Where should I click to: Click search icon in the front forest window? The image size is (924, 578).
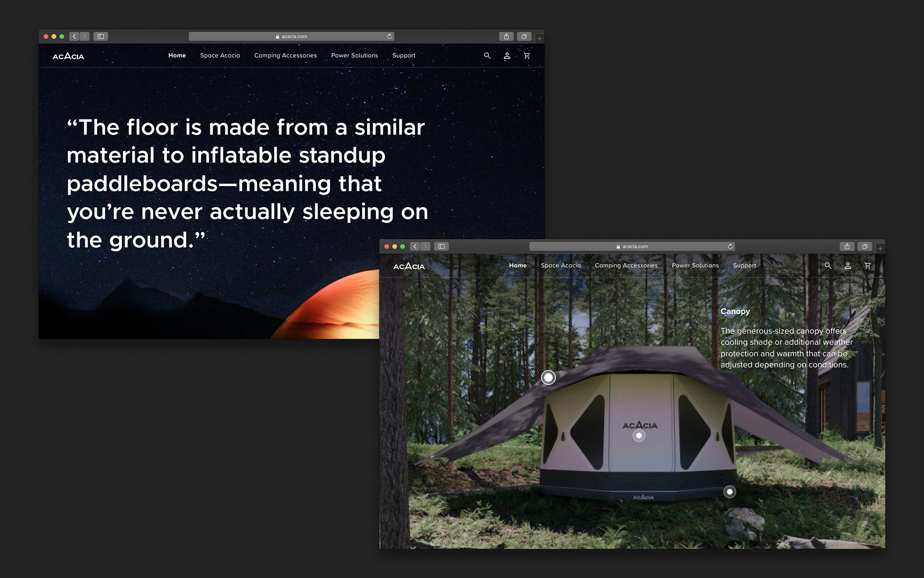pyautogui.click(x=828, y=266)
